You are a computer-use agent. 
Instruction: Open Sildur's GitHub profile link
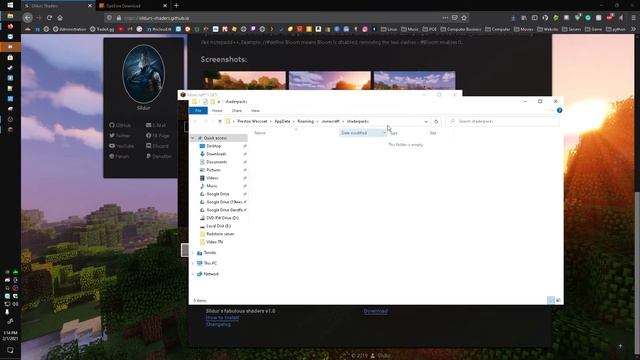coord(120,125)
